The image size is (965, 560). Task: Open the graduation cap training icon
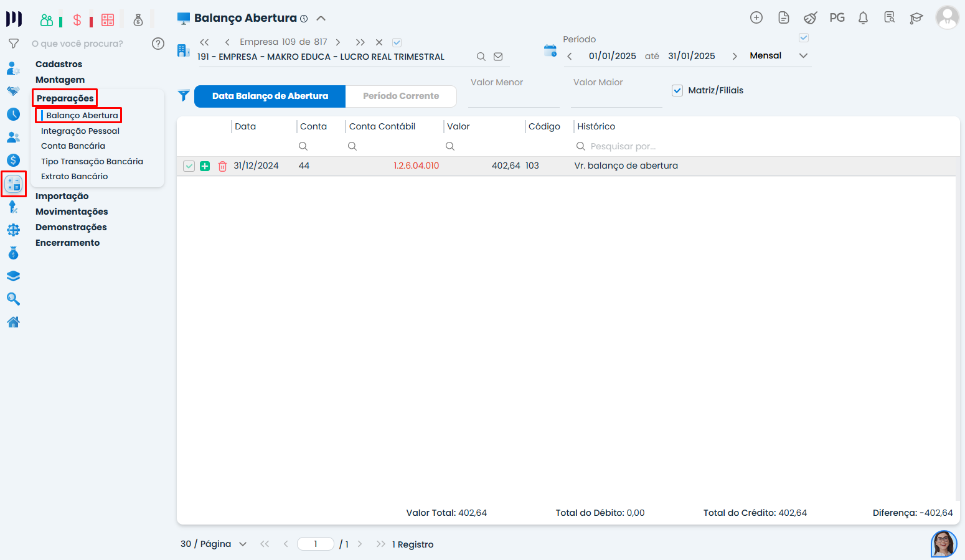(x=916, y=18)
